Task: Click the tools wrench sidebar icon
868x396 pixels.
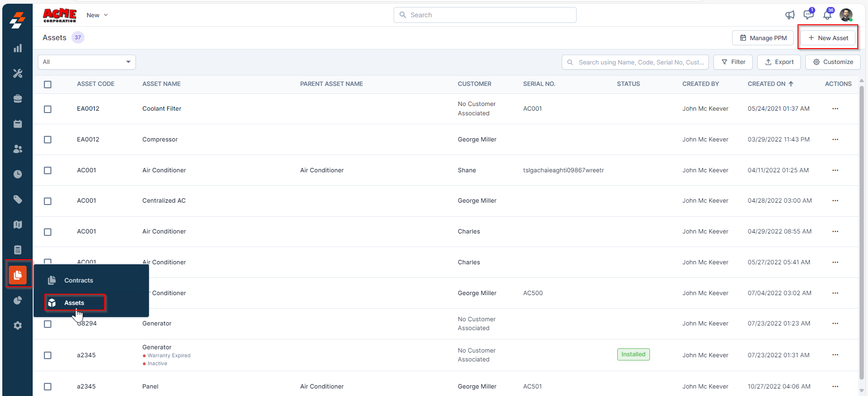Action: pyautogui.click(x=18, y=73)
